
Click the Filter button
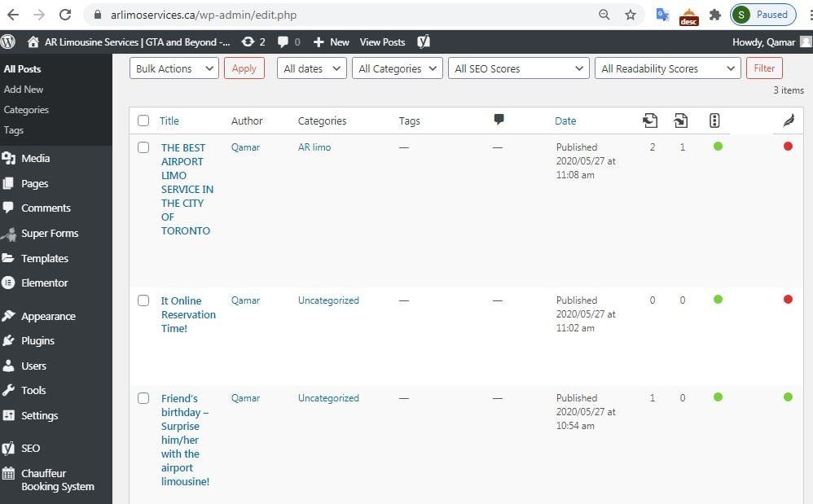(x=763, y=68)
